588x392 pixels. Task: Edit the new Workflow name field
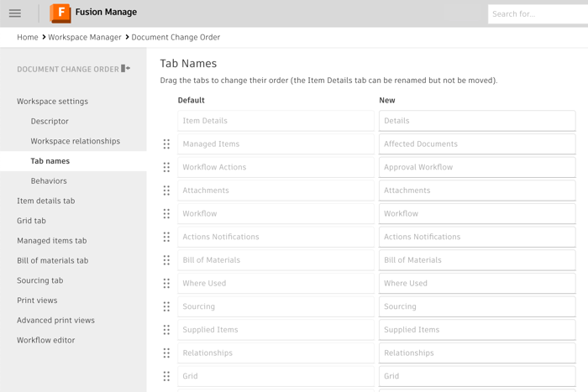(x=477, y=213)
